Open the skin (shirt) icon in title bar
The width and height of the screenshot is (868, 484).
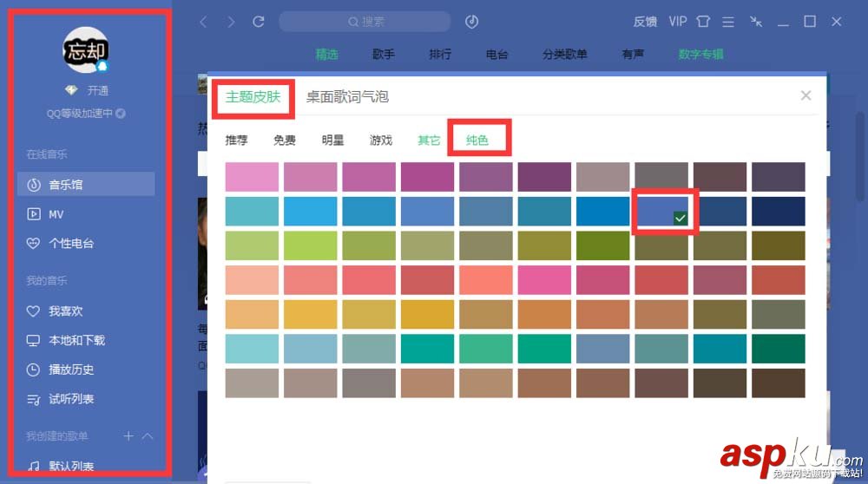pos(703,22)
